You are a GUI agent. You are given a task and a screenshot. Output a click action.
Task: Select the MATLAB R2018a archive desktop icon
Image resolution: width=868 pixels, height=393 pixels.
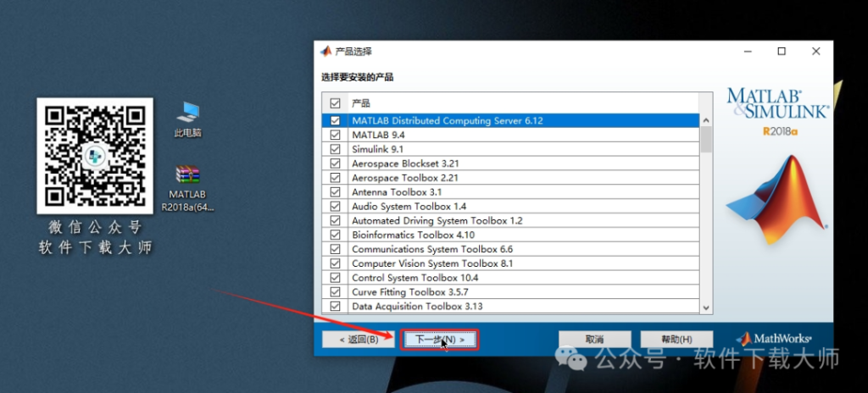coord(187,189)
